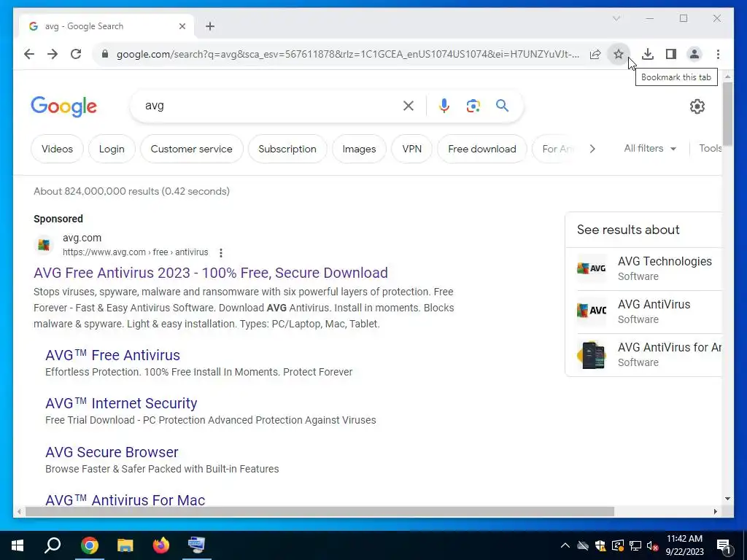Open the Chrome profile avatar menu
Image resolution: width=747 pixels, height=560 pixels.
694,54
